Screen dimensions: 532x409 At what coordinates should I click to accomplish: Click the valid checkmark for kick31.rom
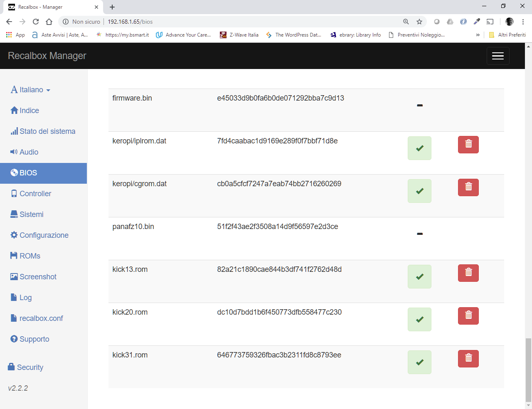(x=419, y=362)
